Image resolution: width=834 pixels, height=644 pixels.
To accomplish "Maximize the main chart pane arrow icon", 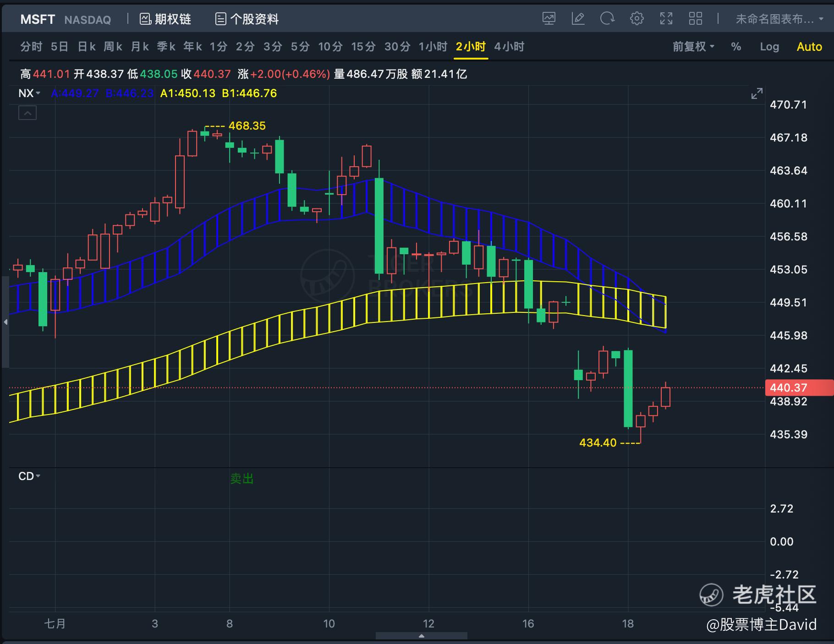I will coord(757,93).
